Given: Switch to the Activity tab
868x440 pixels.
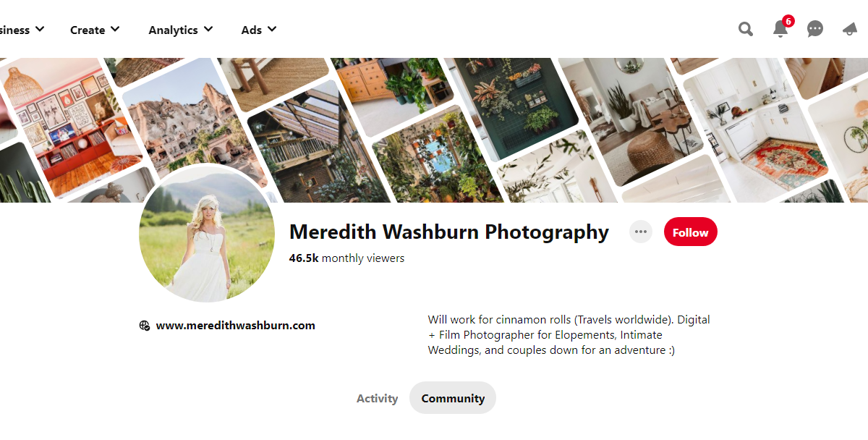Looking at the screenshot, I should tap(377, 398).
